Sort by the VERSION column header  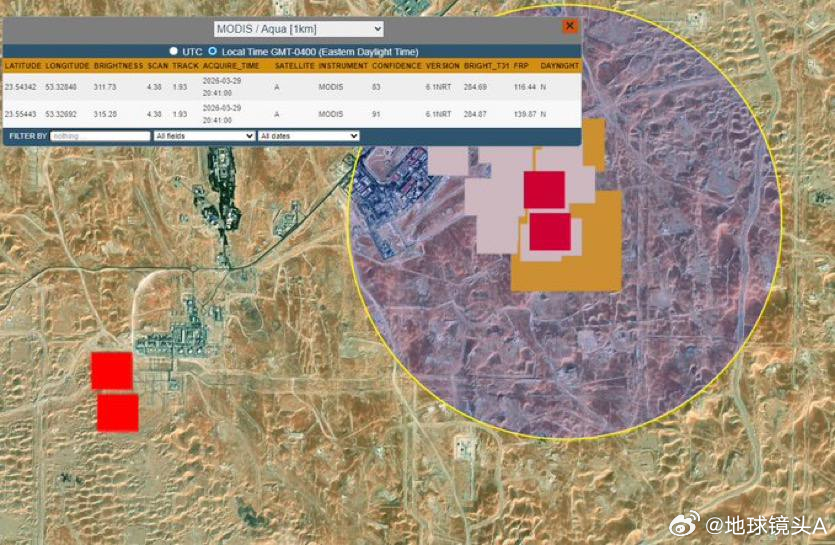(x=443, y=66)
